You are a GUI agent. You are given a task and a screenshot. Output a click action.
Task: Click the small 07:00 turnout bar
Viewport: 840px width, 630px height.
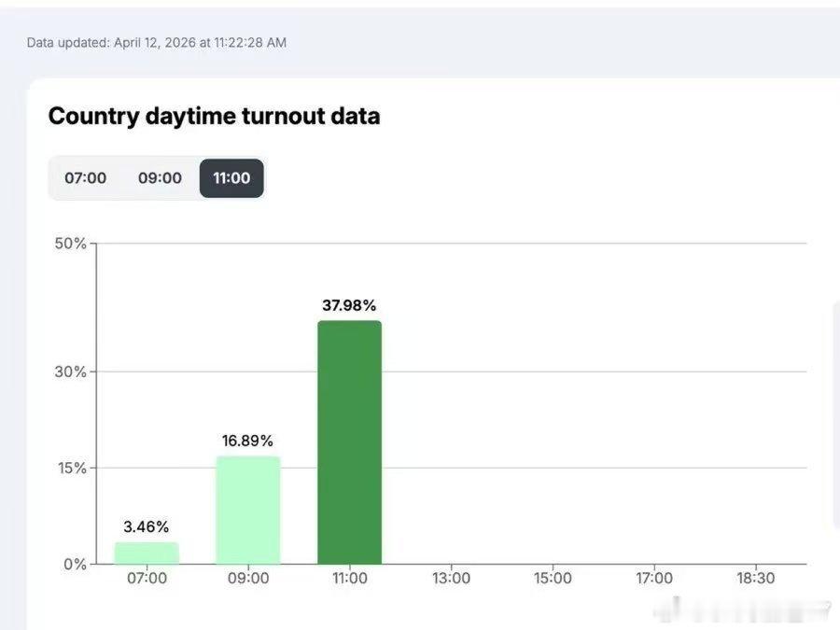147,553
